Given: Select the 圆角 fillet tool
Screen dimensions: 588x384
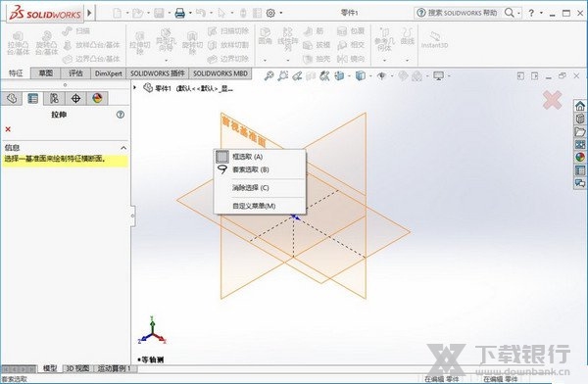Looking at the screenshot, I should point(266,36).
